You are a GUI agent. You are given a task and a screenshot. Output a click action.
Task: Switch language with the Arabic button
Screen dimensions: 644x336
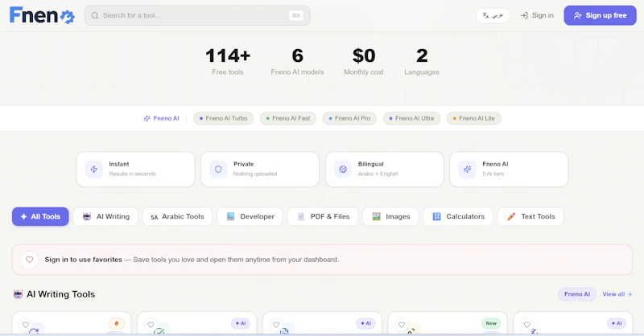coord(493,15)
